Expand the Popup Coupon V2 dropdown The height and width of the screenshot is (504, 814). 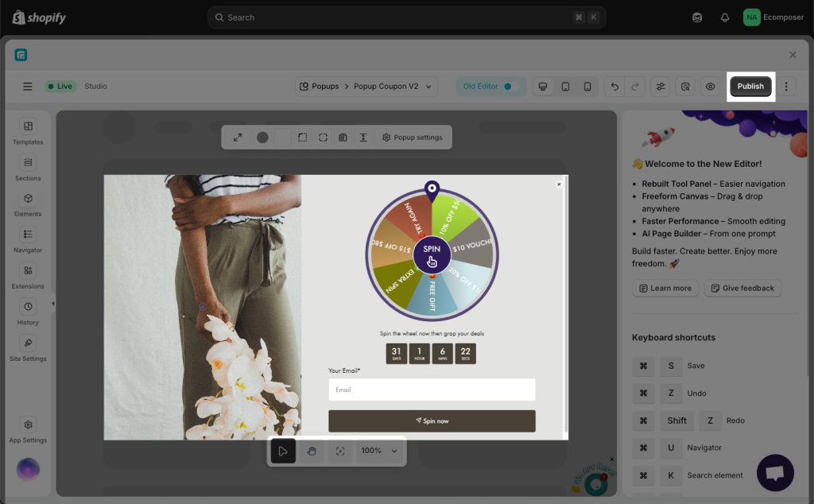(x=428, y=87)
